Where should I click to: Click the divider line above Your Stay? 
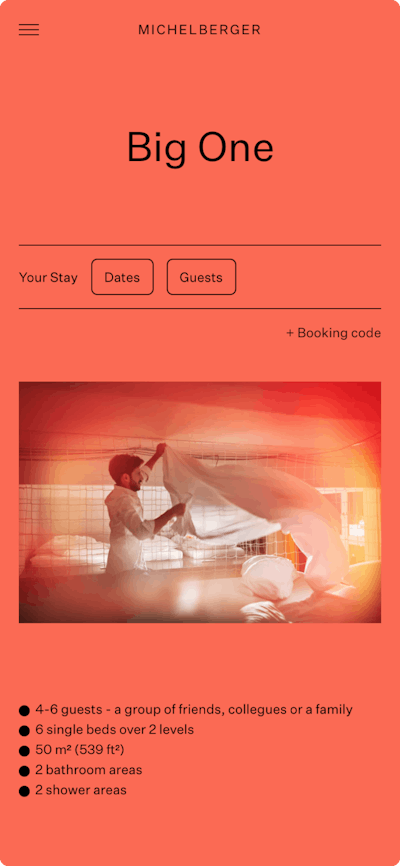[x=200, y=245]
